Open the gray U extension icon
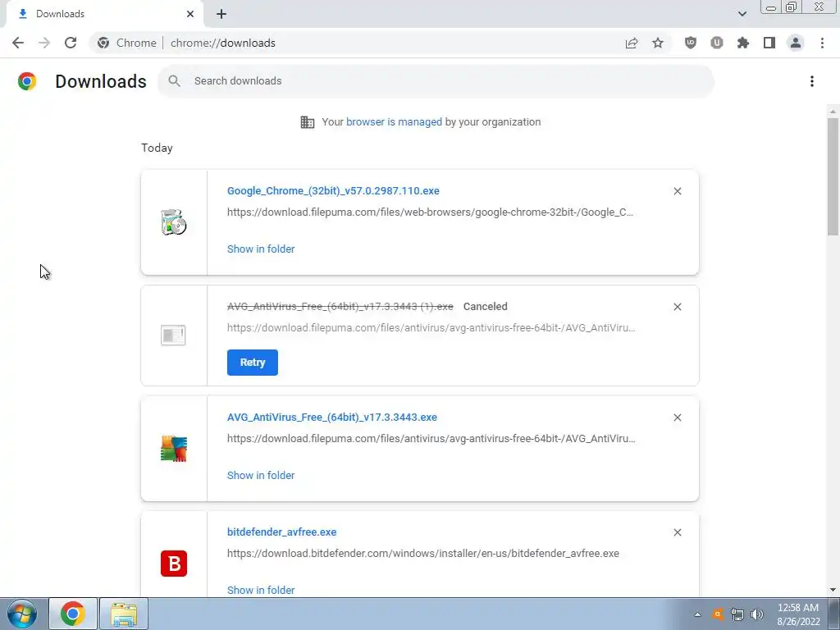The width and height of the screenshot is (840, 630). [x=717, y=43]
